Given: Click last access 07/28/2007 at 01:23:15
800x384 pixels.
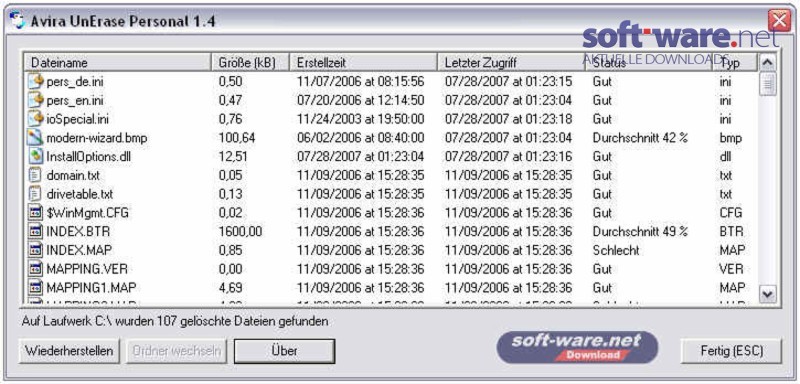Looking at the screenshot, I should [x=508, y=81].
